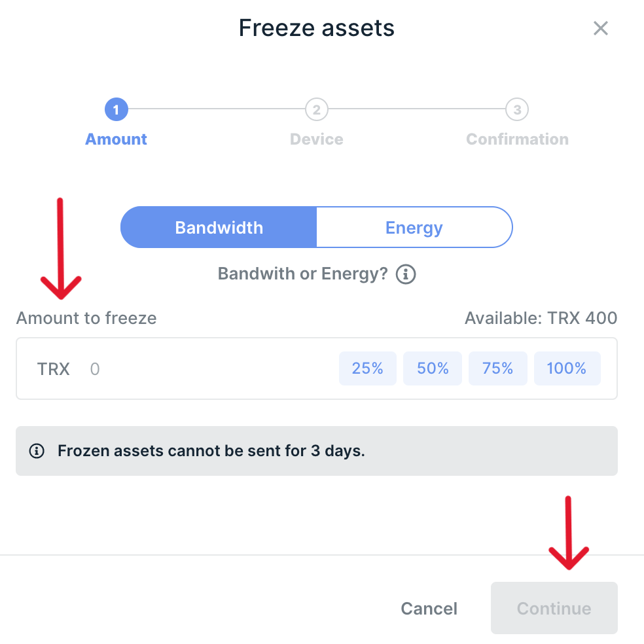Set amount to 50% of available
This screenshot has height=644, width=644.
(433, 368)
